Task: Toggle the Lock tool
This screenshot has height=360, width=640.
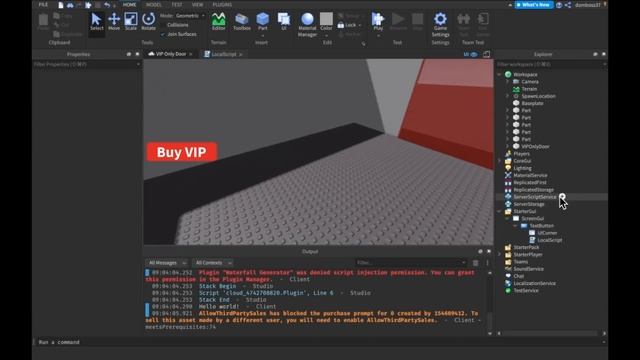Action: (x=347, y=25)
